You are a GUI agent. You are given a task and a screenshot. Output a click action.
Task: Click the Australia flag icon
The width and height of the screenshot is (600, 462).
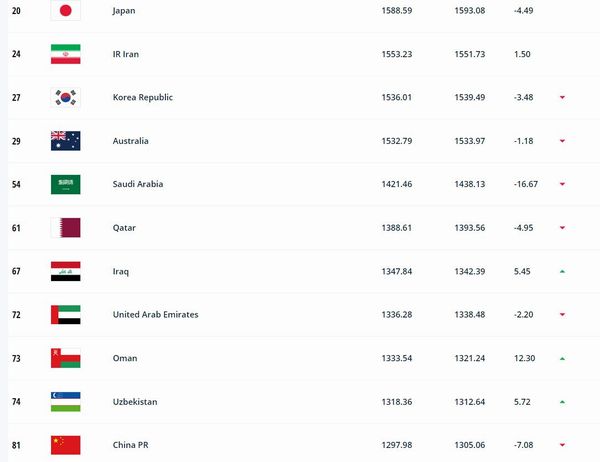click(65, 141)
